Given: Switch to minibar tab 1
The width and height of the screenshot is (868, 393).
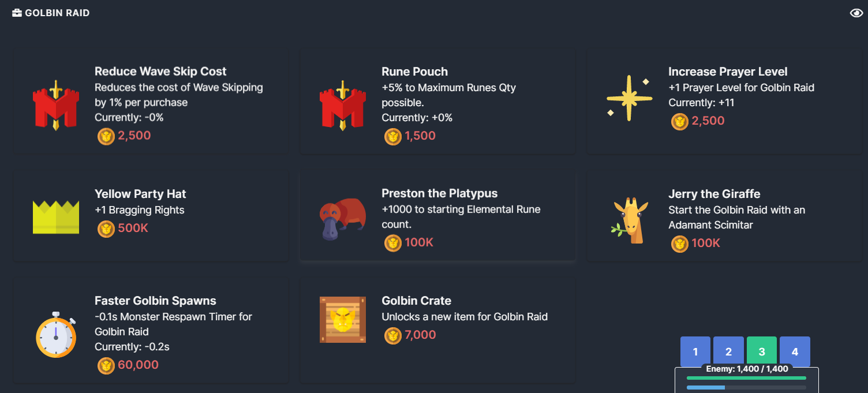Looking at the screenshot, I should pos(695,351).
